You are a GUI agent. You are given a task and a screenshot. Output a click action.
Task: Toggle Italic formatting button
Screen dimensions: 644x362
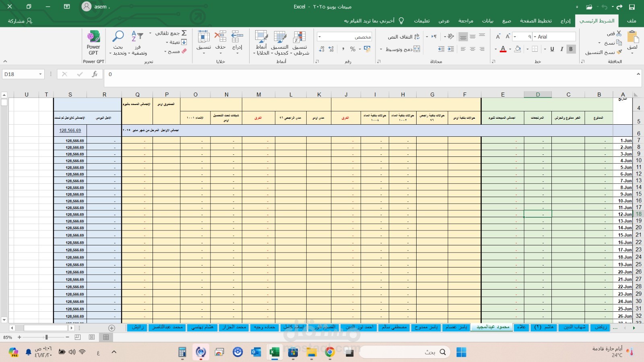[x=561, y=49]
